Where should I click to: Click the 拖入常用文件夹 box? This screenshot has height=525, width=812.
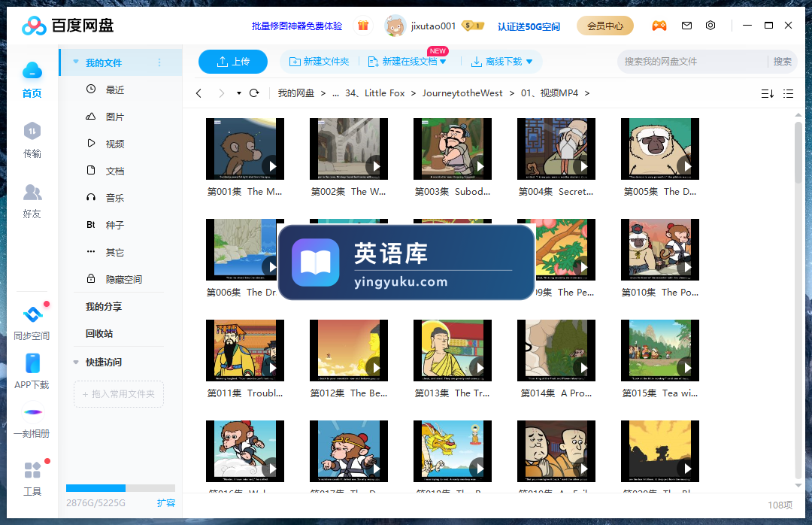tap(119, 394)
